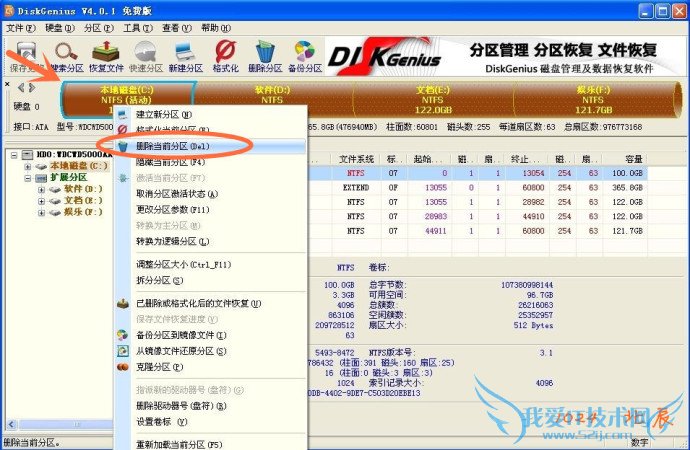
Task: Collapse the HD0 disk tree node
Action: (14, 155)
